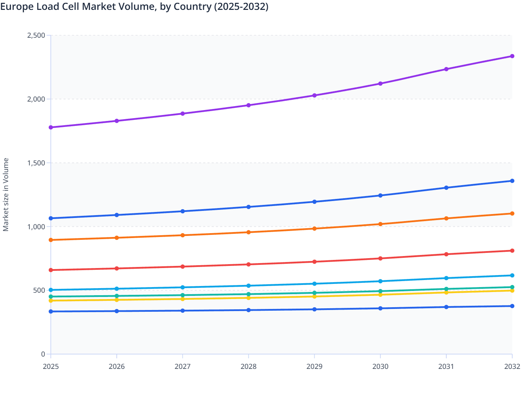Click the red line's 2032 endpoint marker
This screenshot has width=532, height=395.
click(512, 250)
